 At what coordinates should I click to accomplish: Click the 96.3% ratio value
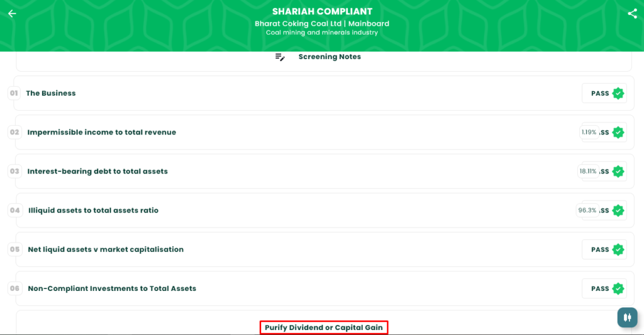(x=587, y=211)
